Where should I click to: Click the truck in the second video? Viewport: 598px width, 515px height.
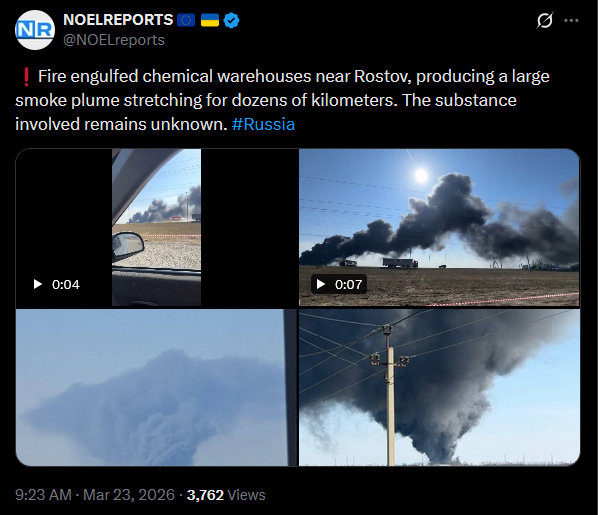click(x=400, y=263)
